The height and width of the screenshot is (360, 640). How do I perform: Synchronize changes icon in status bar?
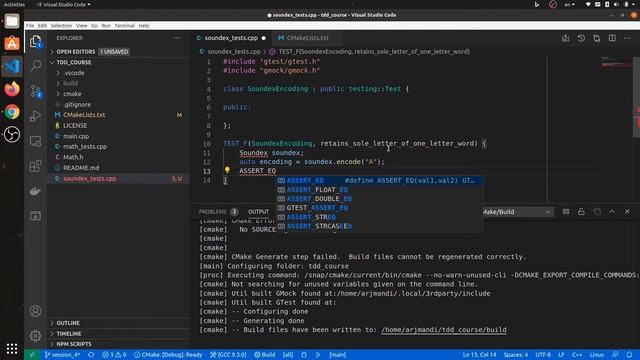point(91,355)
